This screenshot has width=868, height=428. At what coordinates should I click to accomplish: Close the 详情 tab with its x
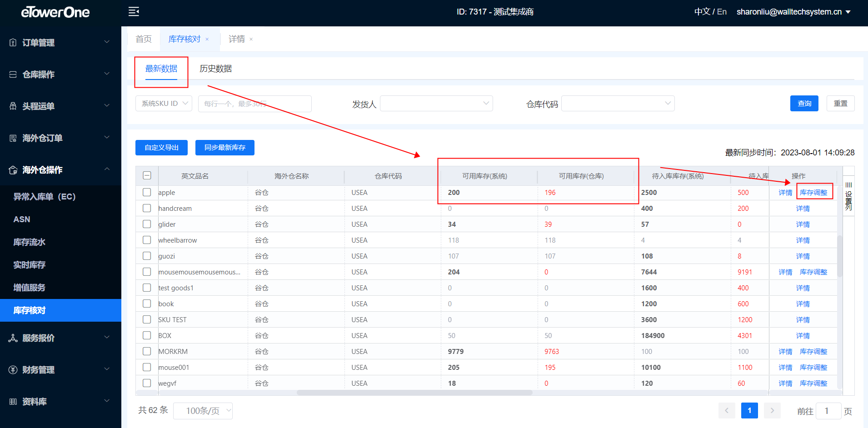[251, 40]
